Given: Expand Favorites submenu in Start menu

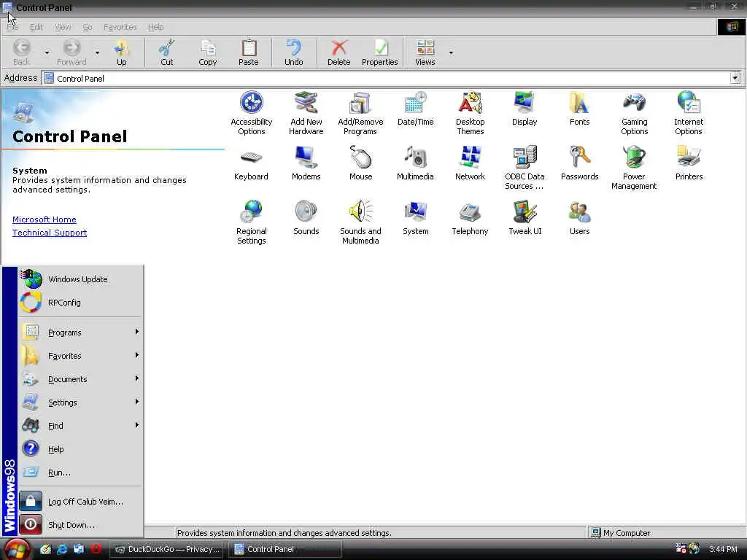Looking at the screenshot, I should tap(80, 356).
